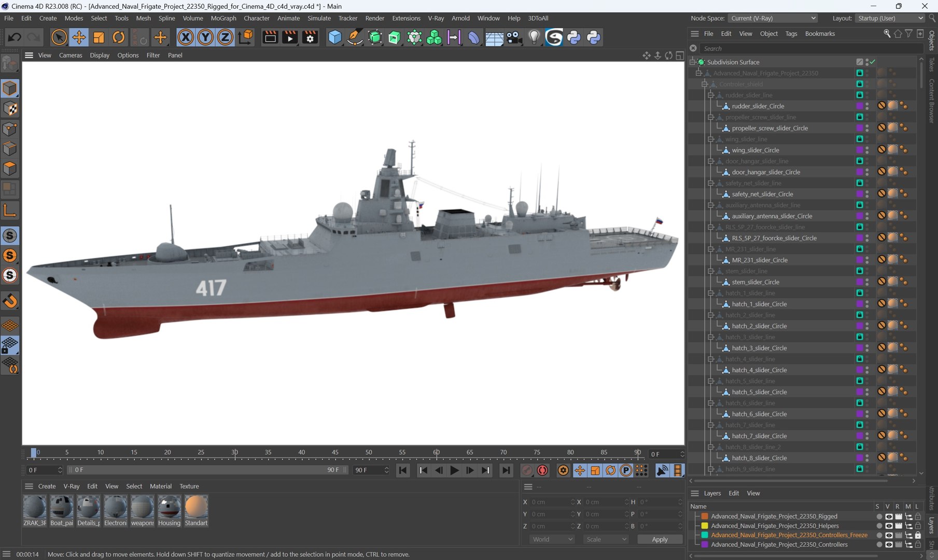The height and width of the screenshot is (560, 938).
Task: Click the Render to Picture Viewer icon
Action: click(x=290, y=37)
